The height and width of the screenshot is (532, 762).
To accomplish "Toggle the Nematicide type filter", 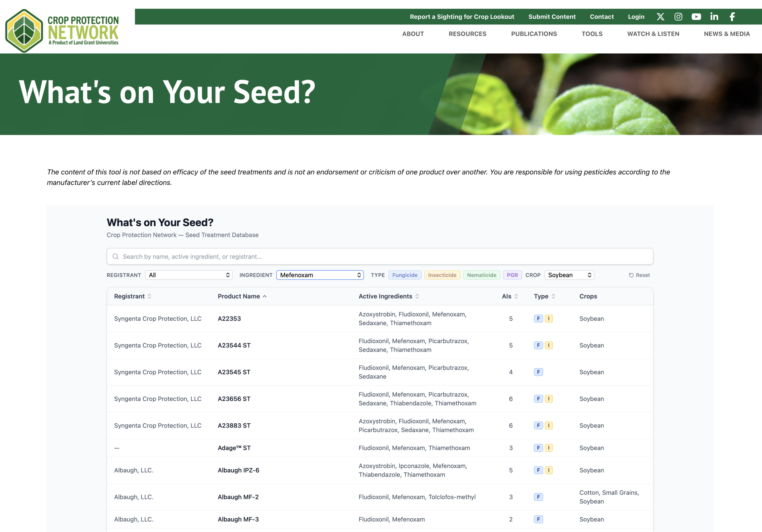I will pyautogui.click(x=481, y=275).
